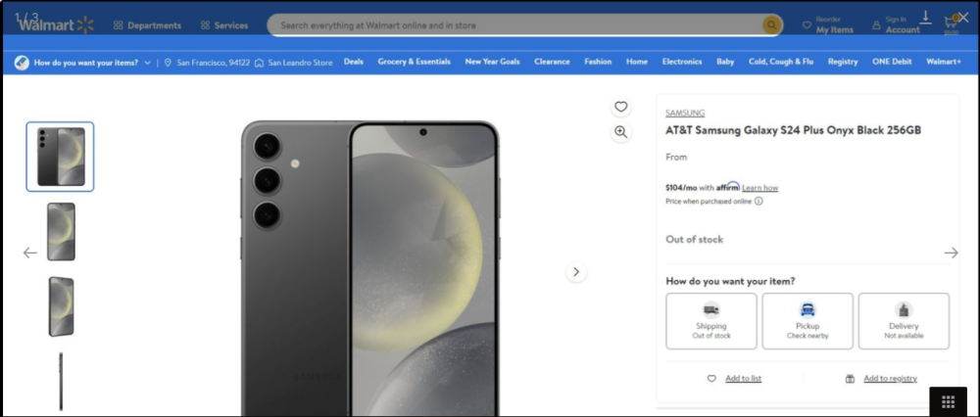980x417 pixels.
Task: Open the Deals tab
Action: pos(353,62)
